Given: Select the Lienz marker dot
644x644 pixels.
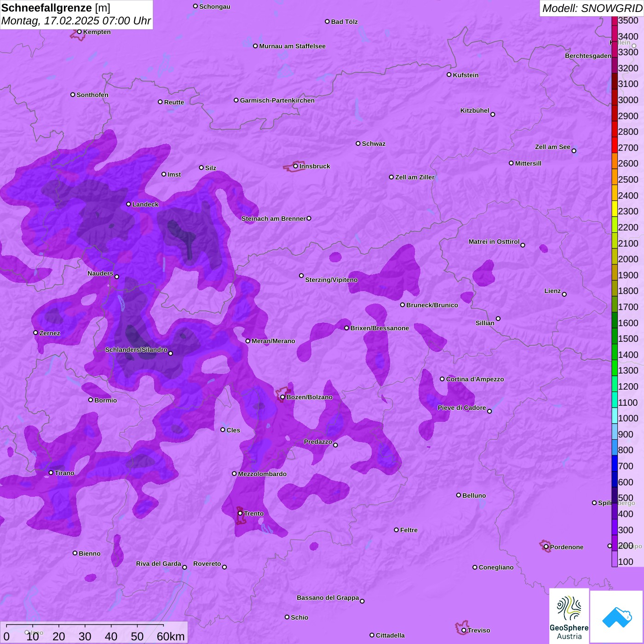Looking at the screenshot, I should (564, 294).
